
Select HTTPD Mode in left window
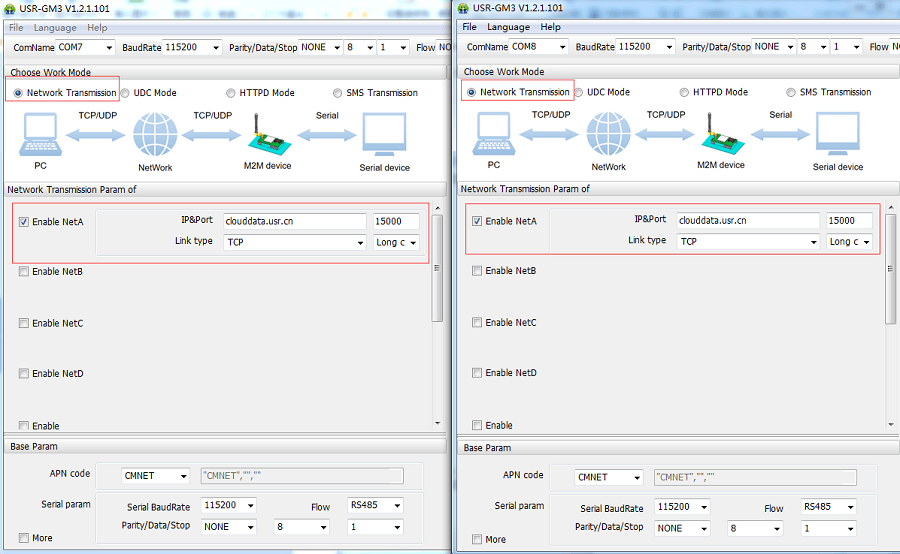point(231,93)
